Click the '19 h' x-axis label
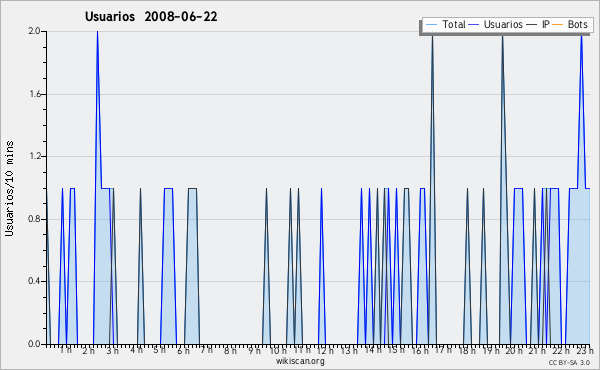600x370 pixels. [x=491, y=350]
